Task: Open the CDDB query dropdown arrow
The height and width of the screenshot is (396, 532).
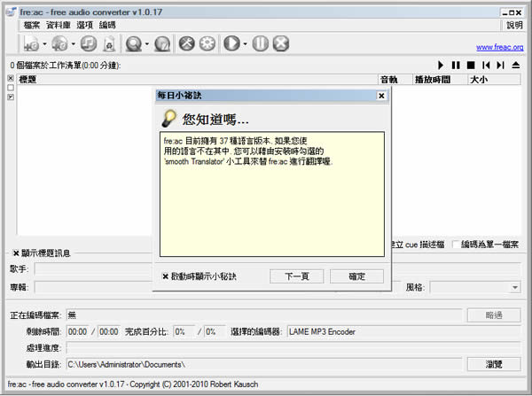Action: coord(147,44)
